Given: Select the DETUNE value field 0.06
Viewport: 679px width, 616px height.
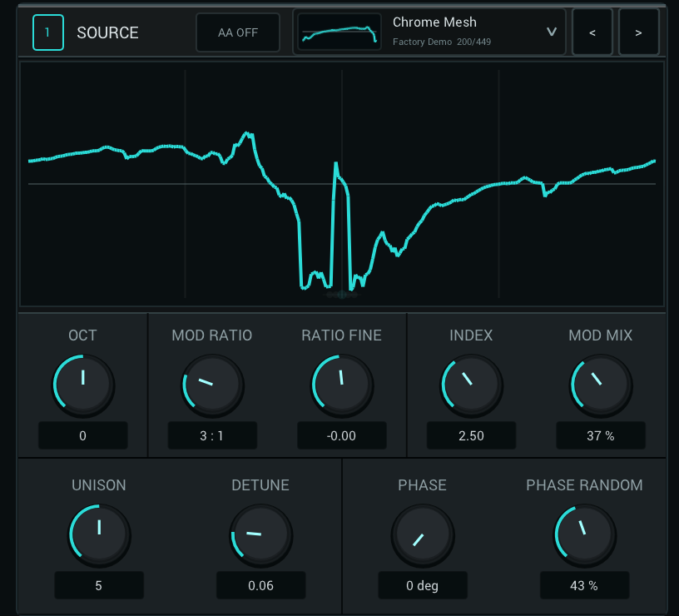Looking at the screenshot, I should (x=260, y=585).
